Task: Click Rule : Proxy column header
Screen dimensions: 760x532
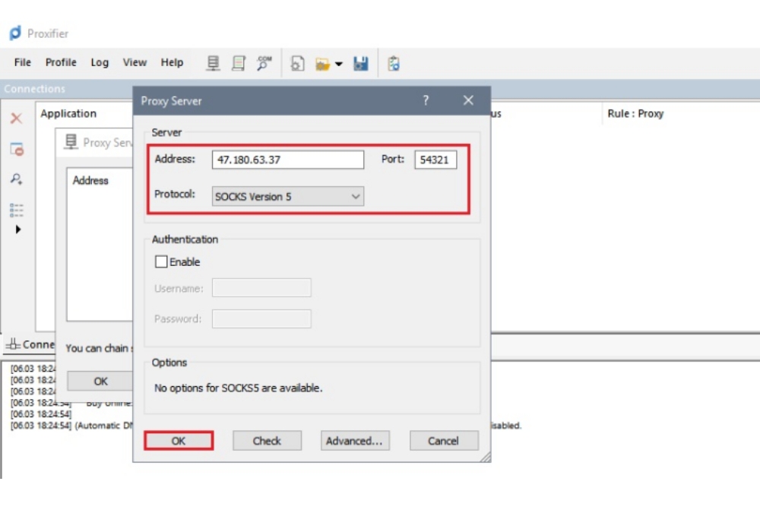Action: point(635,113)
